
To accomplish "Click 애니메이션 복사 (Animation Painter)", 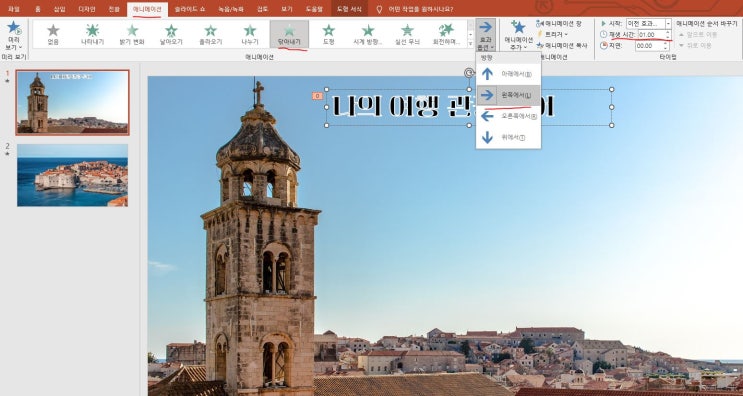I will 562,45.
